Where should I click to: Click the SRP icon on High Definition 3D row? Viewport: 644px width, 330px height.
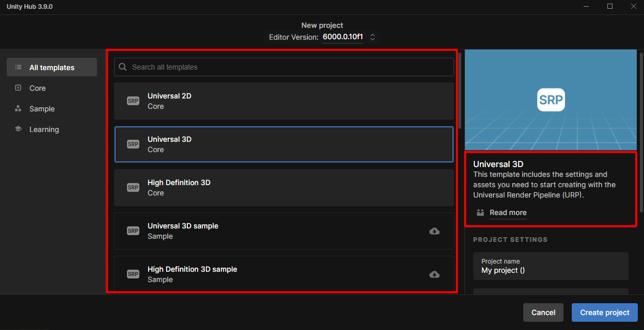click(133, 188)
